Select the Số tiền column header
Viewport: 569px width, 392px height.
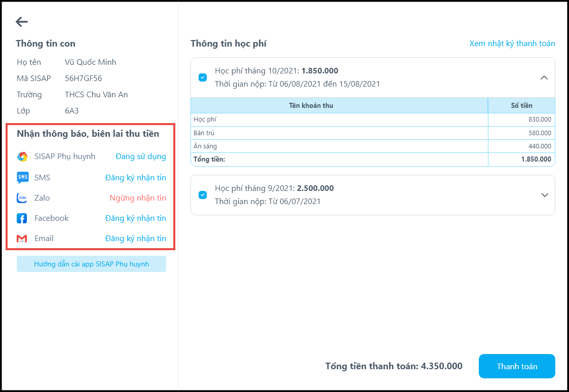521,105
